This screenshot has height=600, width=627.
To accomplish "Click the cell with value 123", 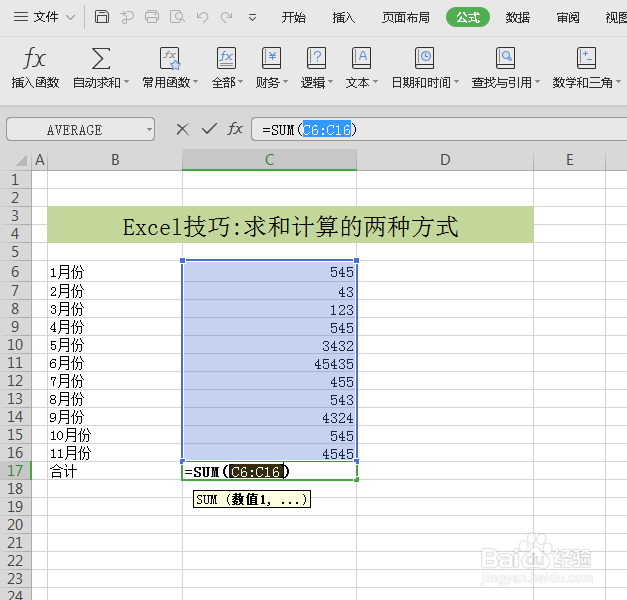I will tap(270, 309).
